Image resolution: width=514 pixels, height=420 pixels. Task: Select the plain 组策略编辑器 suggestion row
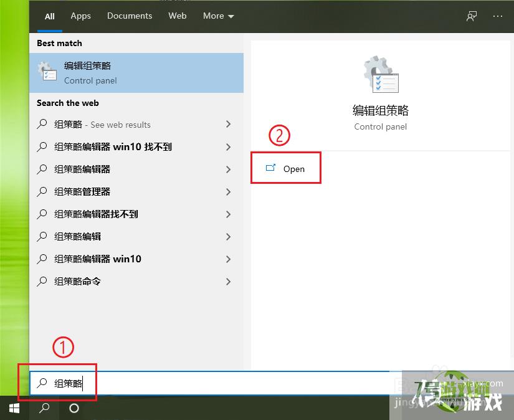[x=136, y=169]
